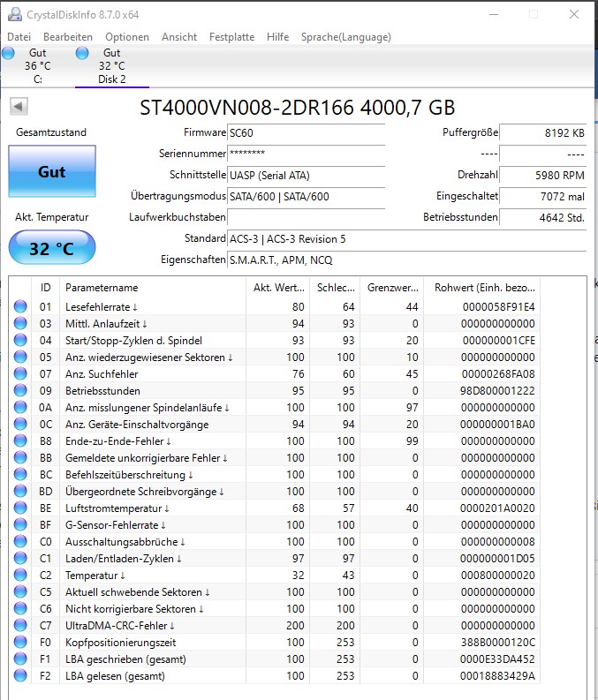Viewport: 598px width, 700px height.
Task: Minimize the CrystalDiskInfo window
Action: point(494,14)
